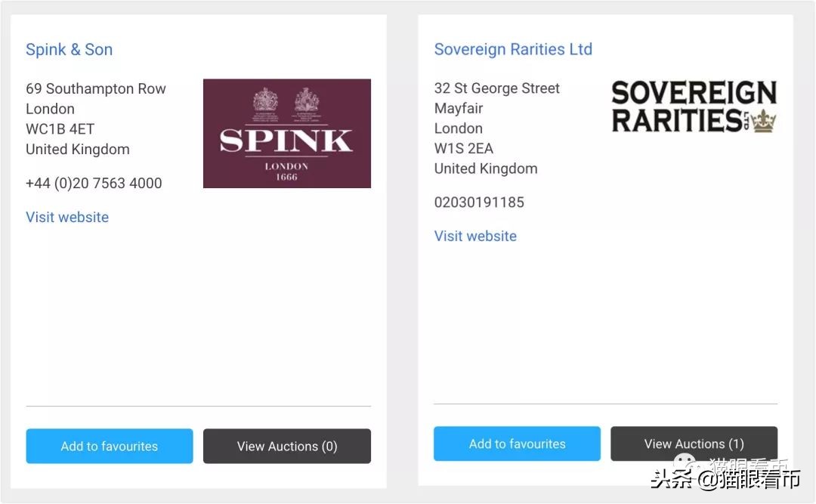The width and height of the screenshot is (816, 504).
Task: Click the WeChat watermark icon
Action: 687,463
